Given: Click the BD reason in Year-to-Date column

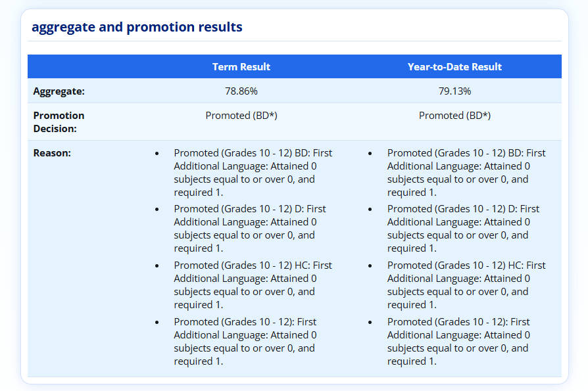Looking at the screenshot, I should [x=466, y=172].
